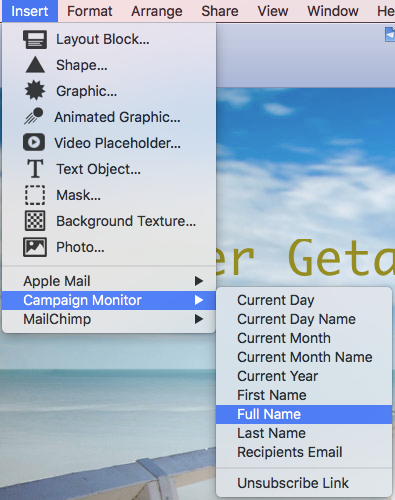Expand the MailChimp submenu
The image size is (395, 500).
[109, 319]
